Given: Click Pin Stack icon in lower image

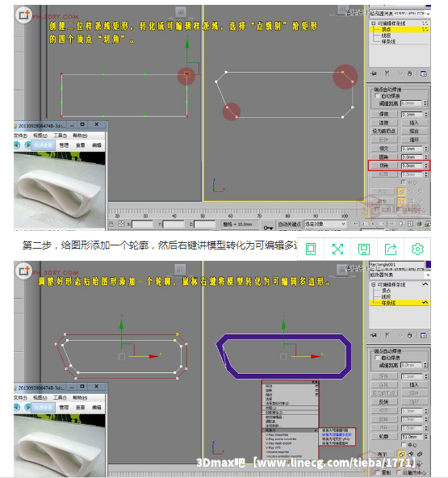Looking at the screenshot, I should (x=374, y=335).
